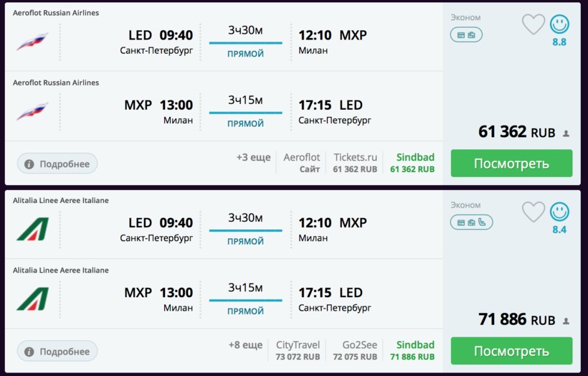The width and height of the screenshot is (588, 376).
Task: Click the passenger icon beside the 61 362 RUB price
Action: [x=566, y=133]
